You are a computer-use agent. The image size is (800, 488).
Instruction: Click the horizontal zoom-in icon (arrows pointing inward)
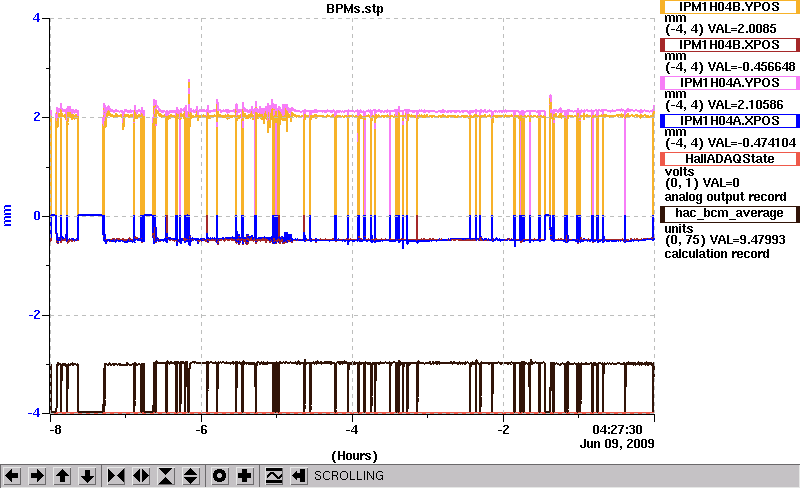pos(116,476)
